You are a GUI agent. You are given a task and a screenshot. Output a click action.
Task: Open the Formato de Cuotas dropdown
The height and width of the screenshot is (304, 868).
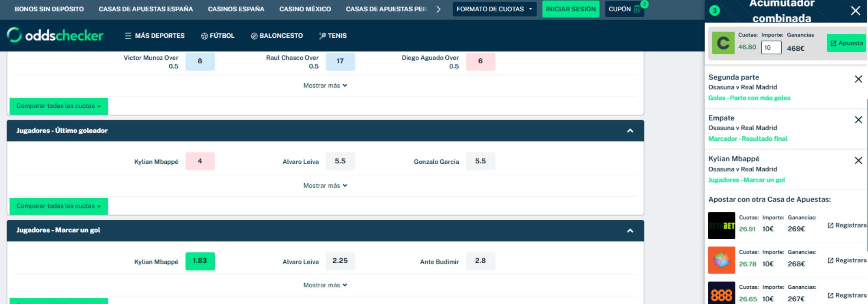point(494,9)
